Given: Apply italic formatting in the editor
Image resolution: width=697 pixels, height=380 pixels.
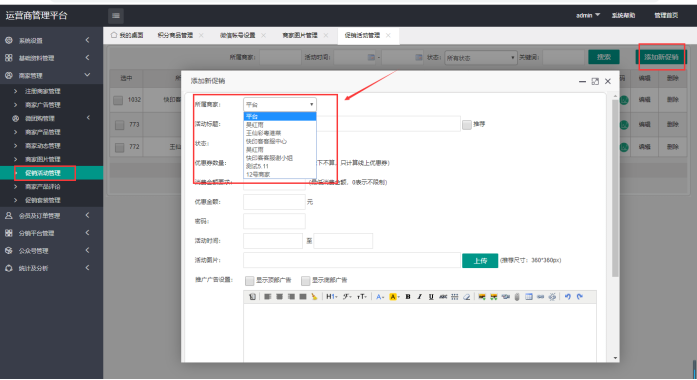Looking at the screenshot, I should [419, 297].
